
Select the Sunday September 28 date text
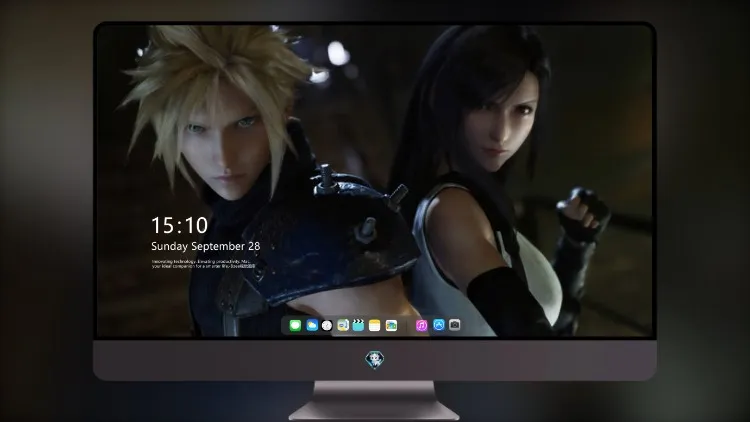(206, 246)
